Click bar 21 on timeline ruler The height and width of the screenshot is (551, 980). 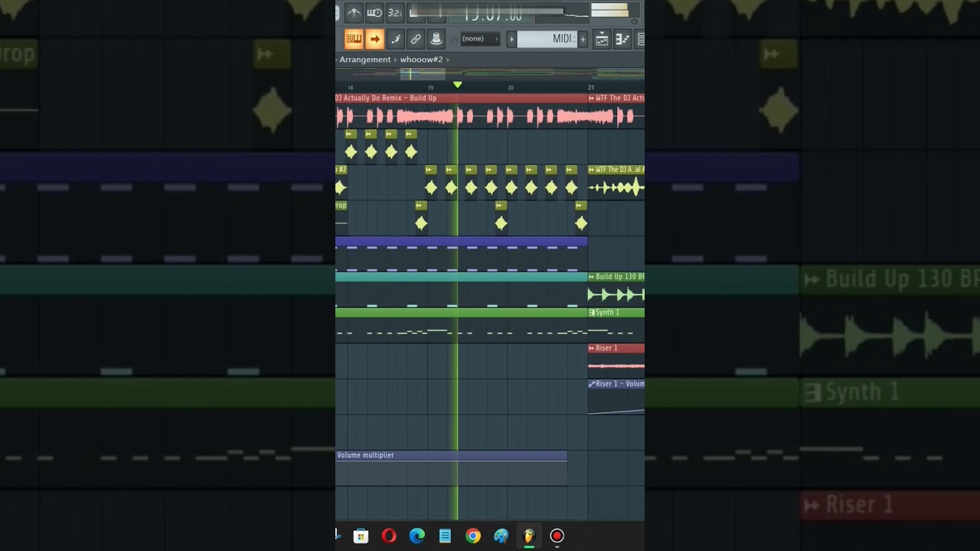(591, 87)
